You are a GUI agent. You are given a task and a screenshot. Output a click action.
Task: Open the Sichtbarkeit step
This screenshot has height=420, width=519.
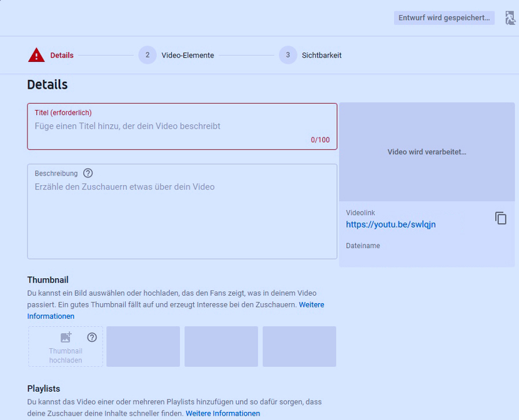[x=321, y=55]
